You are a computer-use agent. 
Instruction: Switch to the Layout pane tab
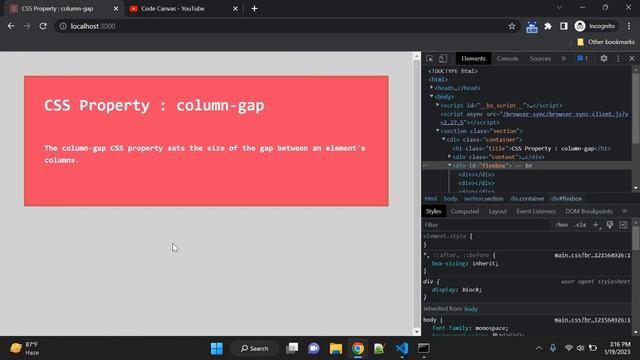pyautogui.click(x=498, y=211)
